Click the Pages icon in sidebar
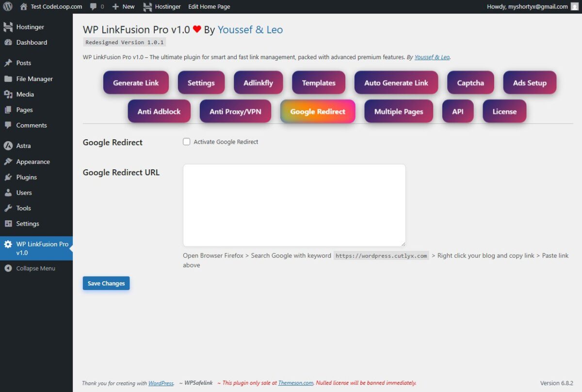 point(8,110)
